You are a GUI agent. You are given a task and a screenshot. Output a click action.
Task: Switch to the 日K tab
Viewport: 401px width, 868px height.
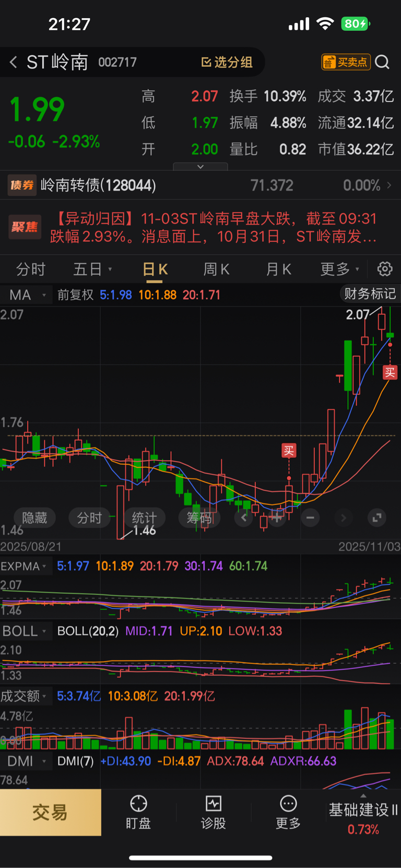pos(155,269)
